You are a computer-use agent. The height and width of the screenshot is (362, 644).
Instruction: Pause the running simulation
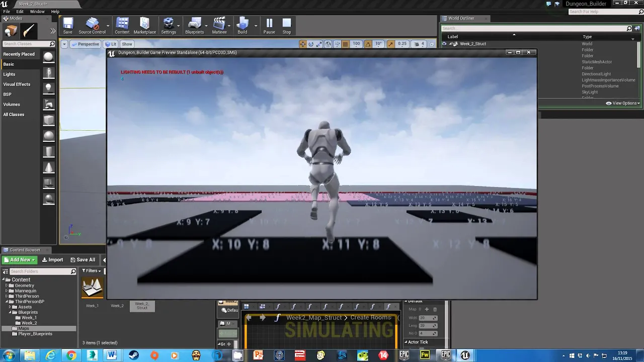tap(269, 26)
